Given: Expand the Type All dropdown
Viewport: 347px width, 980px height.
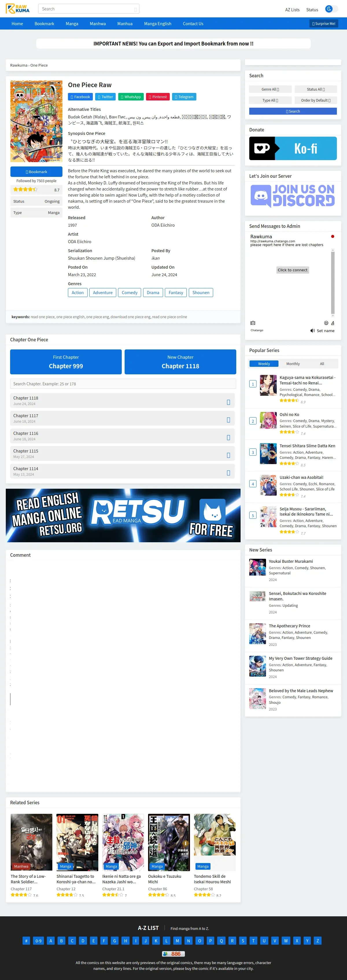Looking at the screenshot, I should pyautogui.click(x=270, y=100).
